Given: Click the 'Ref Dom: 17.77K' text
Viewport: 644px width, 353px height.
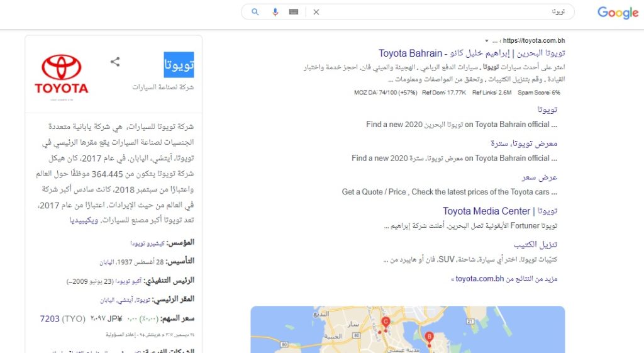Looking at the screenshot, I should (444, 93).
